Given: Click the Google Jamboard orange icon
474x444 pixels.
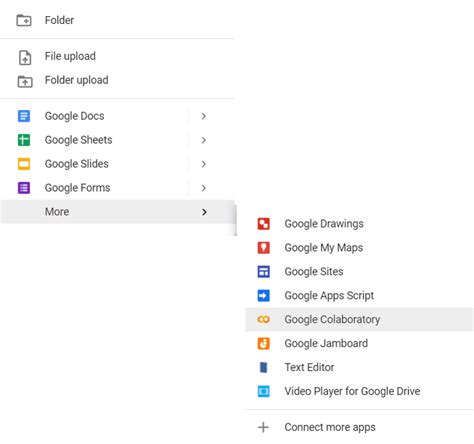Looking at the screenshot, I should click(x=263, y=344).
